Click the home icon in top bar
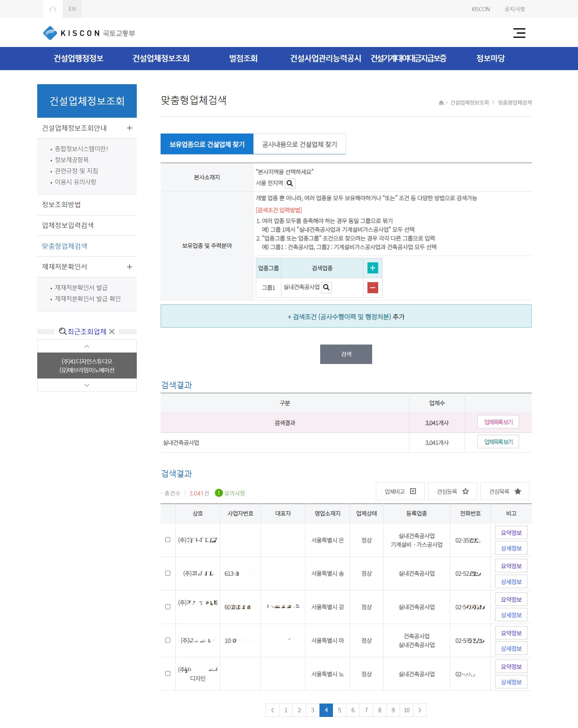Viewport: 578px width, 728px height. click(53, 9)
